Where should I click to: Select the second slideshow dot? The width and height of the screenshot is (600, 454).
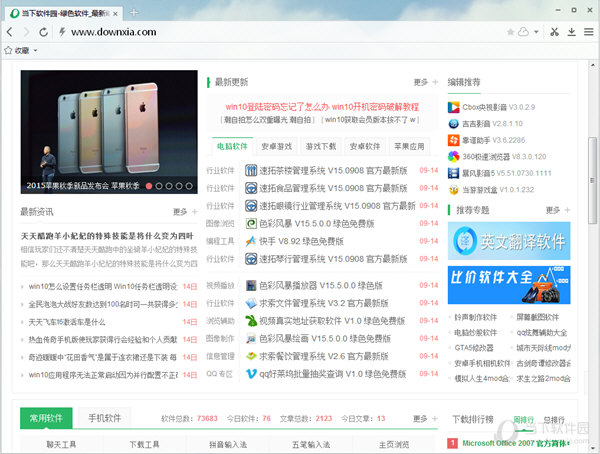tap(159, 186)
